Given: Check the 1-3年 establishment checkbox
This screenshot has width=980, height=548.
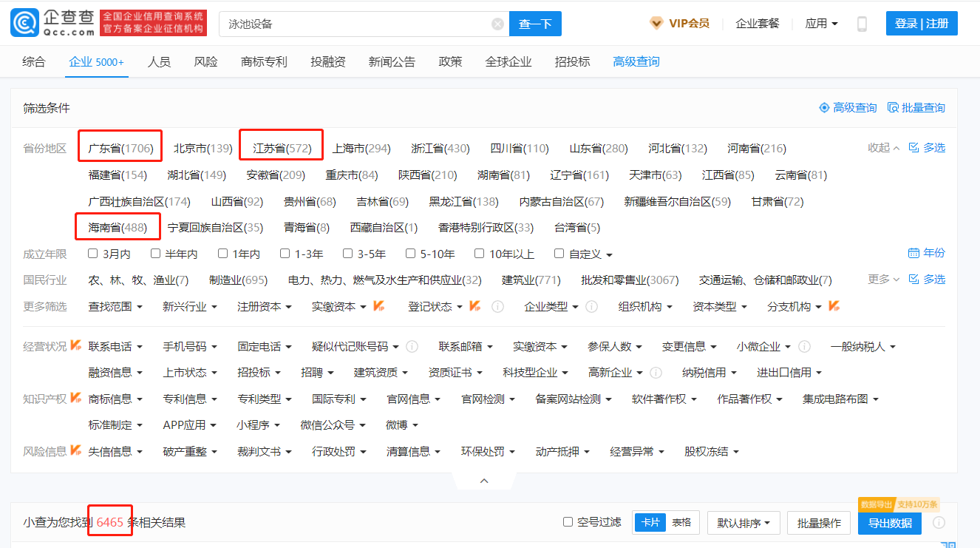Looking at the screenshot, I should [x=284, y=253].
